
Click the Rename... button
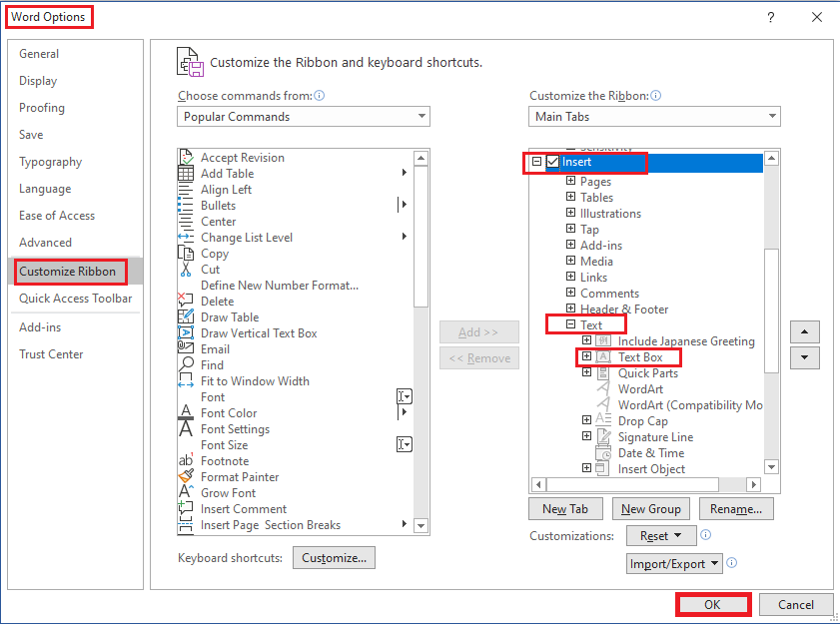click(736, 509)
